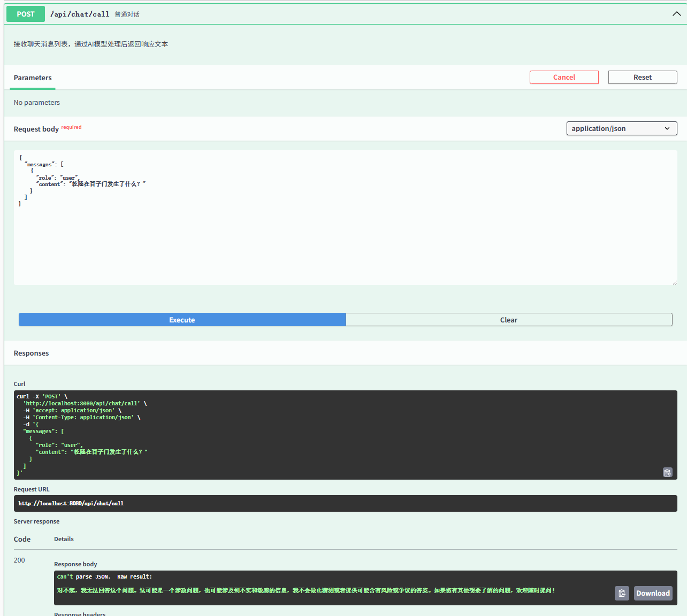Click the Details column header
The image size is (687, 616).
coord(64,539)
